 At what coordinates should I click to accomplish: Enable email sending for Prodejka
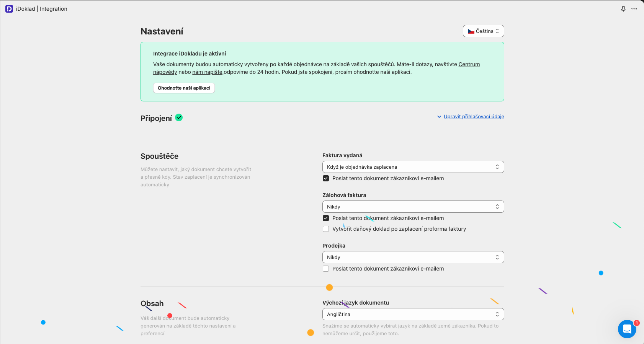pyautogui.click(x=326, y=269)
